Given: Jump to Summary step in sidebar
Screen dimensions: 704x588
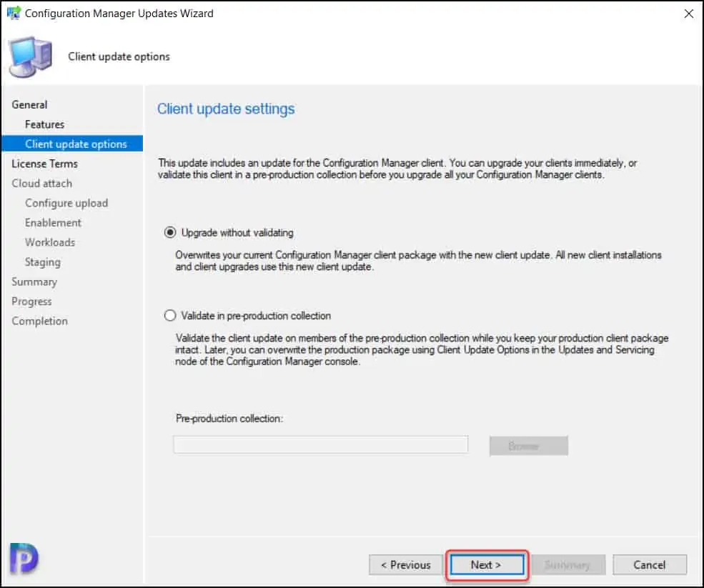Looking at the screenshot, I should coord(34,282).
